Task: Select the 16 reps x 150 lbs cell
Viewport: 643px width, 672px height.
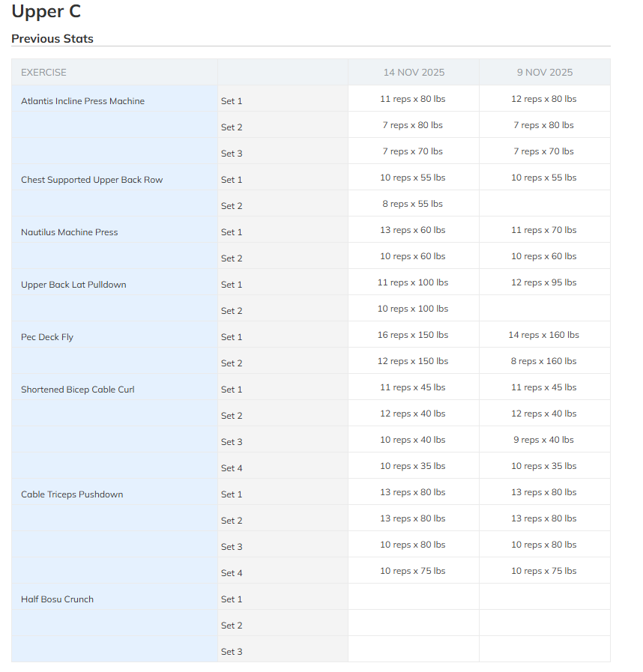Action: [413, 335]
